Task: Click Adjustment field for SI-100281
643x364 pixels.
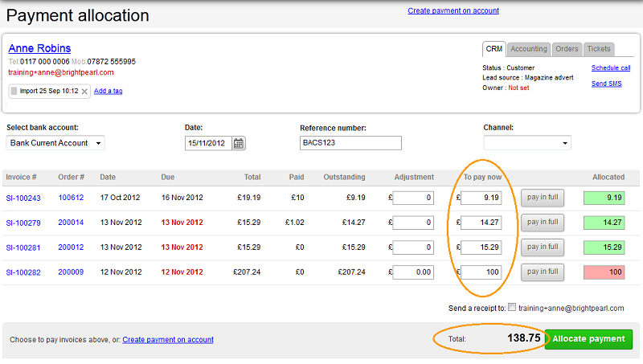Action: [x=413, y=247]
